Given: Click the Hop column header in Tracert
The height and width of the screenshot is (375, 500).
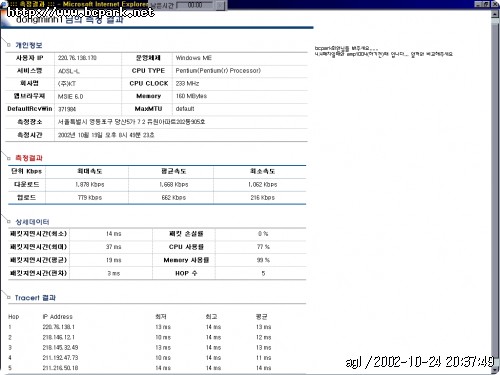Looking at the screenshot, I should 14,317.
